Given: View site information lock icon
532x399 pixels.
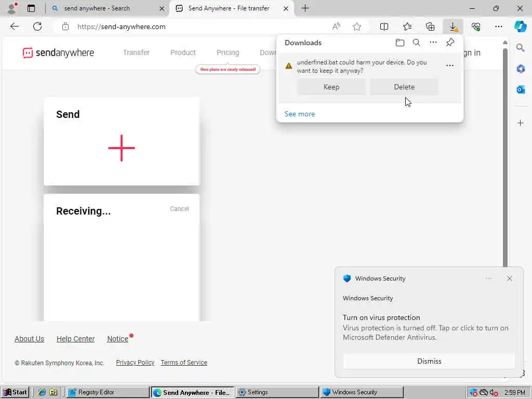Looking at the screenshot, I should click(x=65, y=26).
